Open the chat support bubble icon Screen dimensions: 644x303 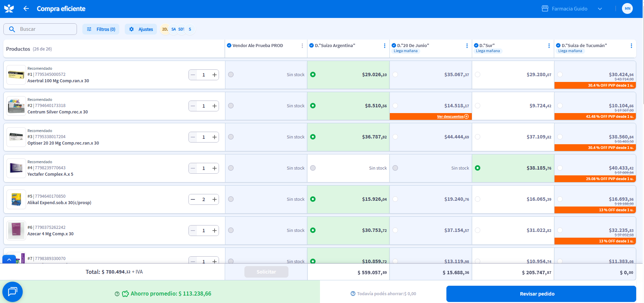[13, 291]
